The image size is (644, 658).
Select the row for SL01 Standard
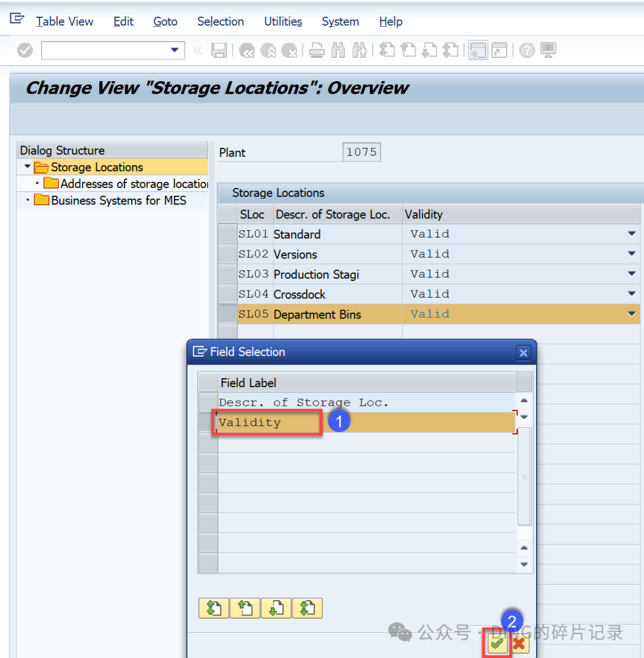pos(228,234)
